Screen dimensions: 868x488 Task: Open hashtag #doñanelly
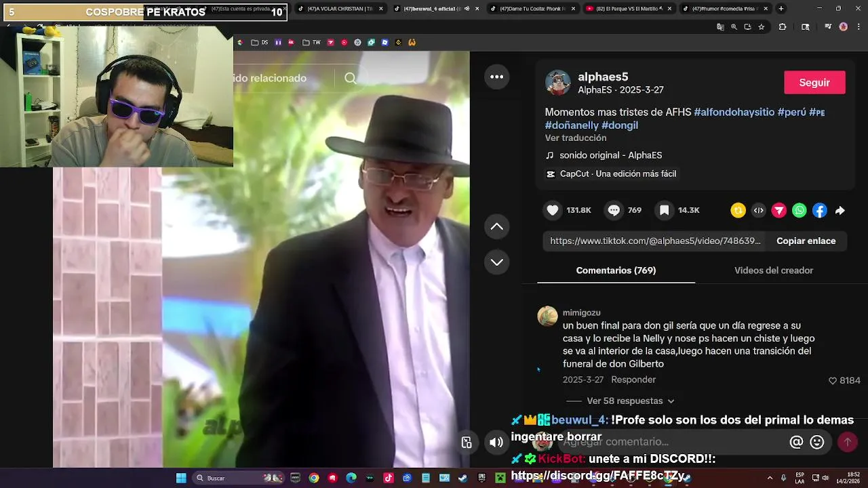pos(572,125)
